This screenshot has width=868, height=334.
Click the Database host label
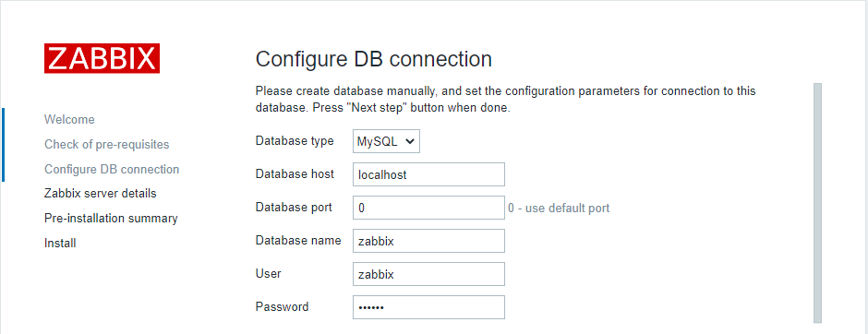point(295,173)
